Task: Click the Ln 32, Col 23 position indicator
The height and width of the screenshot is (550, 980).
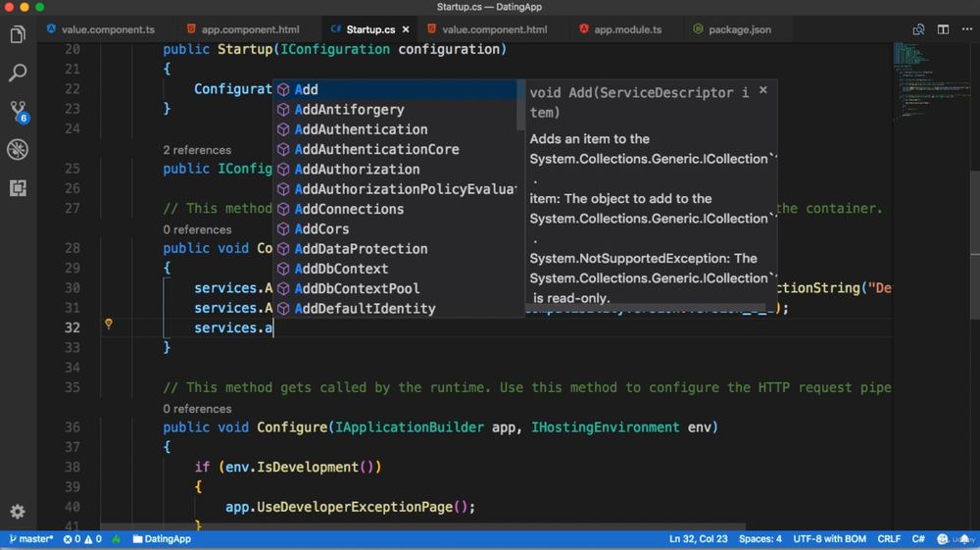Action: [x=698, y=539]
